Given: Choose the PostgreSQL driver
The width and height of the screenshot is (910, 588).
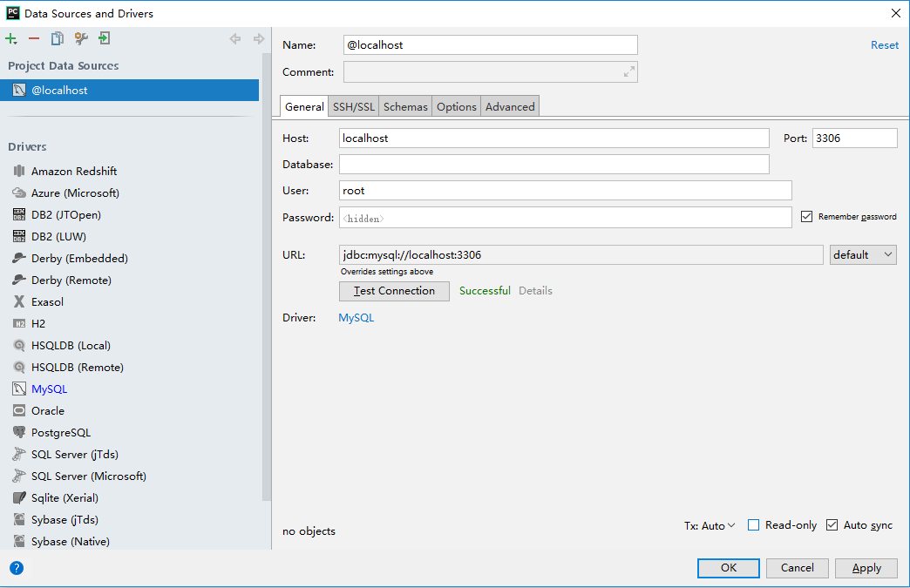Looking at the screenshot, I should [x=60, y=433].
